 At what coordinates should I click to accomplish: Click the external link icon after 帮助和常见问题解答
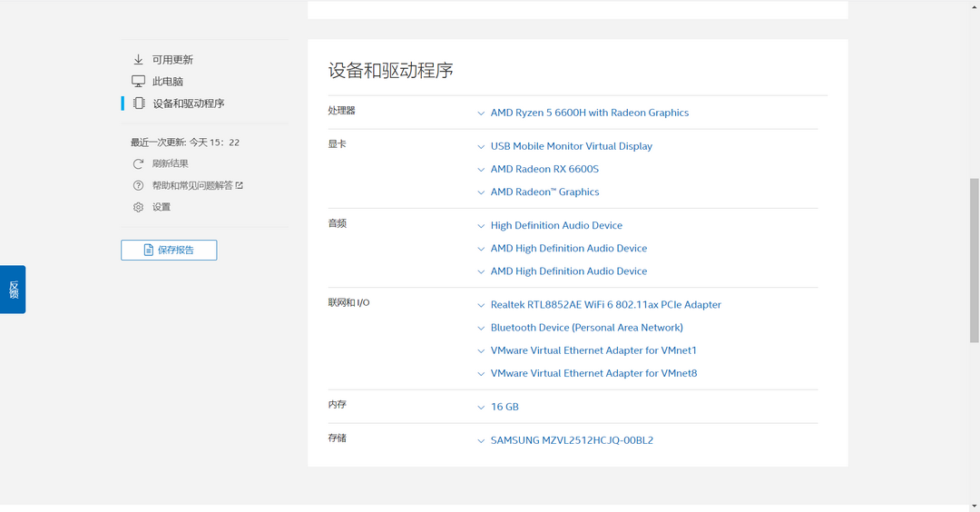(239, 186)
